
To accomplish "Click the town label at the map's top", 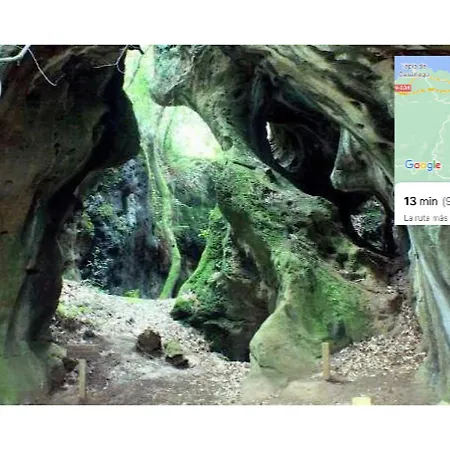I will [x=415, y=71].
